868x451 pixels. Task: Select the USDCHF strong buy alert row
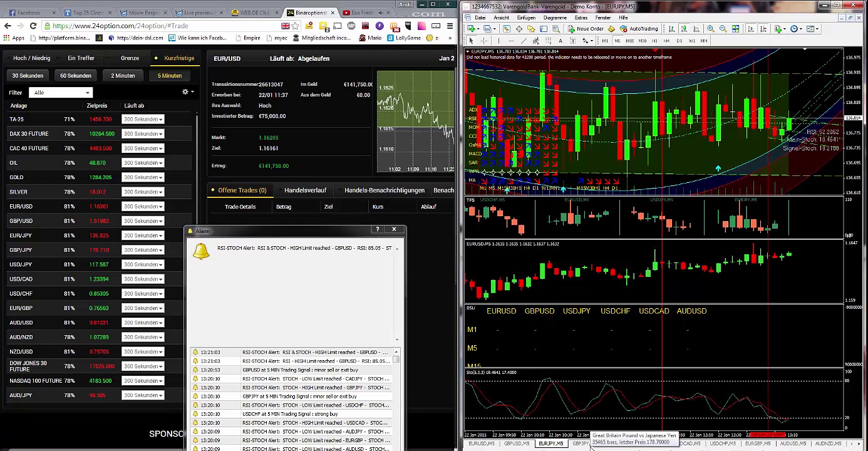pyautogui.click(x=290, y=414)
